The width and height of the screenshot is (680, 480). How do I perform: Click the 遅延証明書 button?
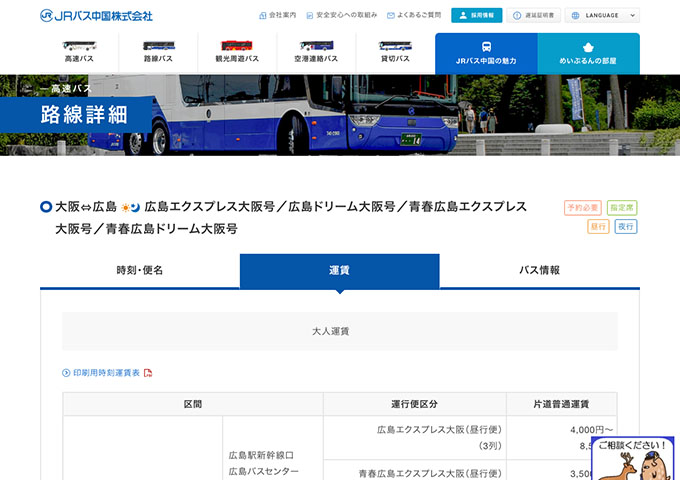point(533,15)
